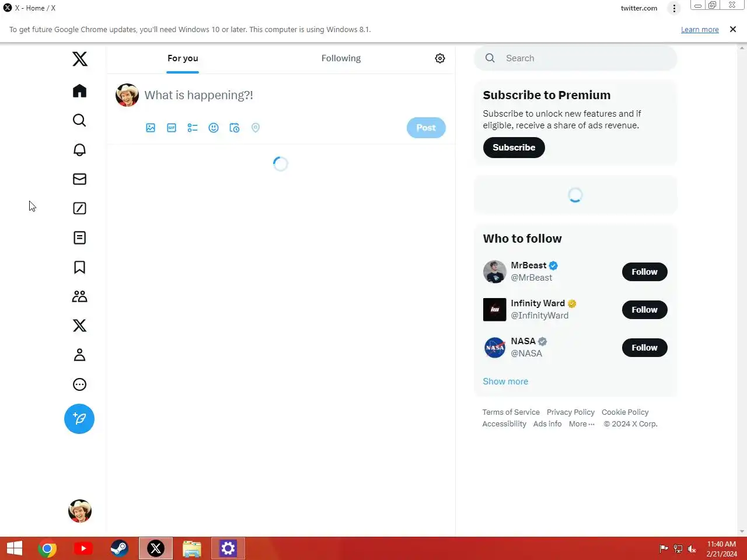747x560 pixels.
Task: Create a poll with composer poll icon
Action: [x=193, y=128]
